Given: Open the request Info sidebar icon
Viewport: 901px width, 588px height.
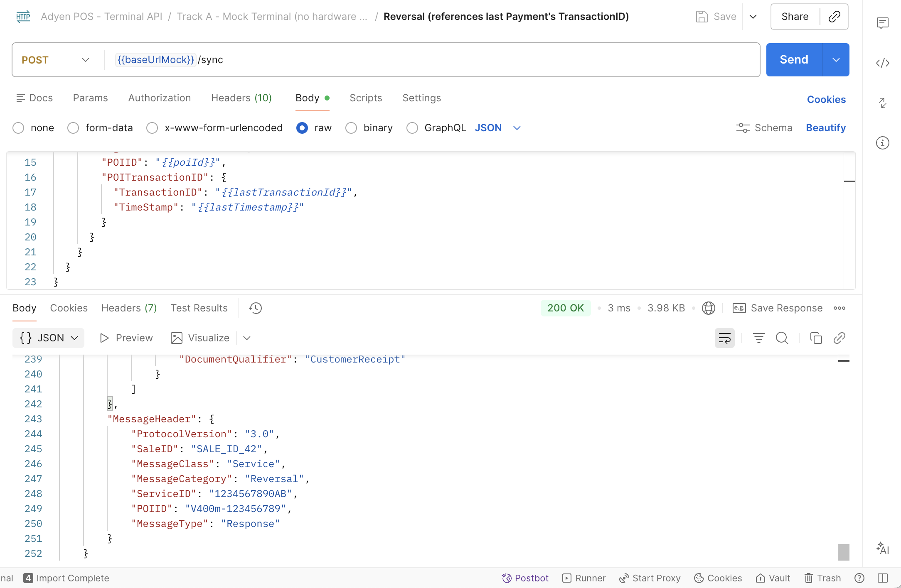Looking at the screenshot, I should (882, 143).
